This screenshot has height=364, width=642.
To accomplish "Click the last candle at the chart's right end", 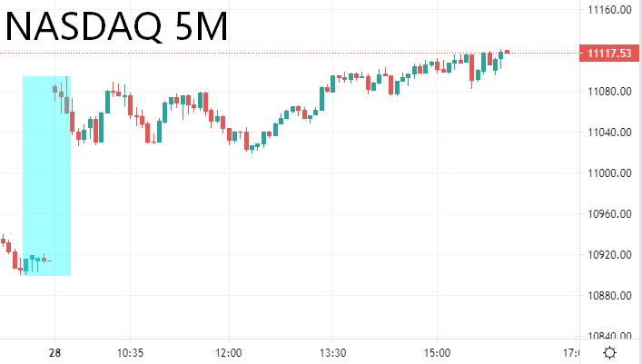I will coord(507,52).
